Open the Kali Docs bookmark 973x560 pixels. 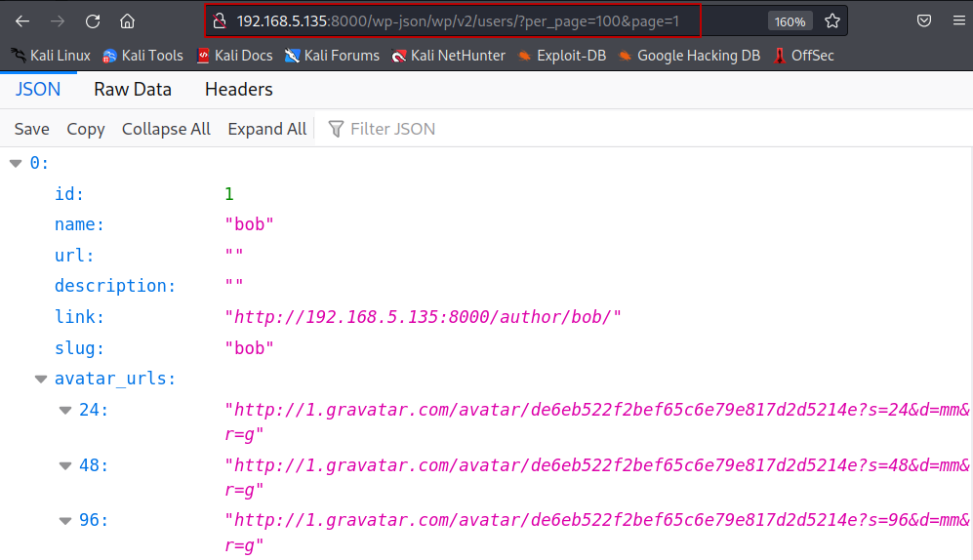(234, 56)
